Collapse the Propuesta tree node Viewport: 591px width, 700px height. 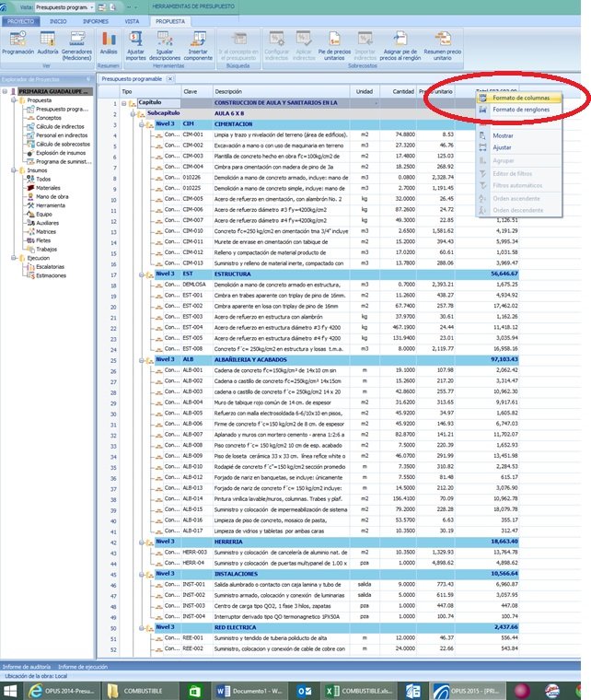[6, 100]
